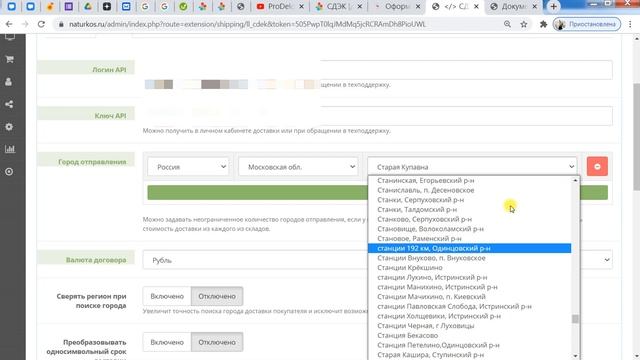Open the Московская обл. region dropdown

click(298, 167)
